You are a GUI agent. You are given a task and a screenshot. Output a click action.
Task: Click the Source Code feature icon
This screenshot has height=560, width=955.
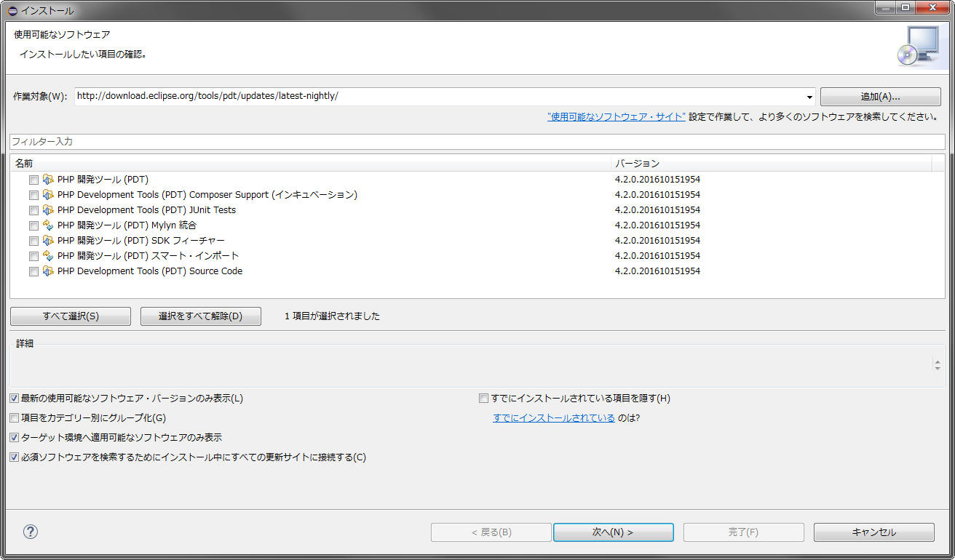tap(49, 271)
